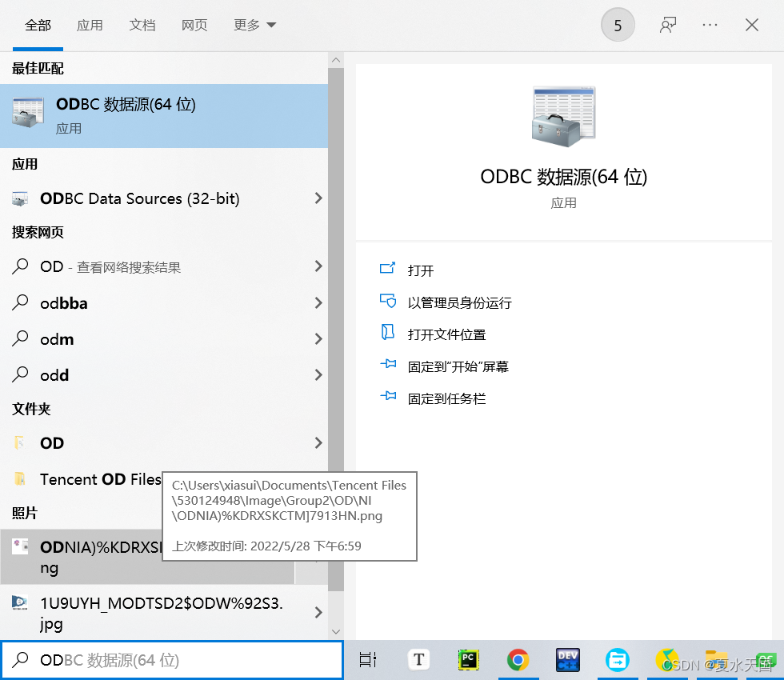Expand the 1U9UYH_MODTSD2 jpg chevron

[318, 613]
